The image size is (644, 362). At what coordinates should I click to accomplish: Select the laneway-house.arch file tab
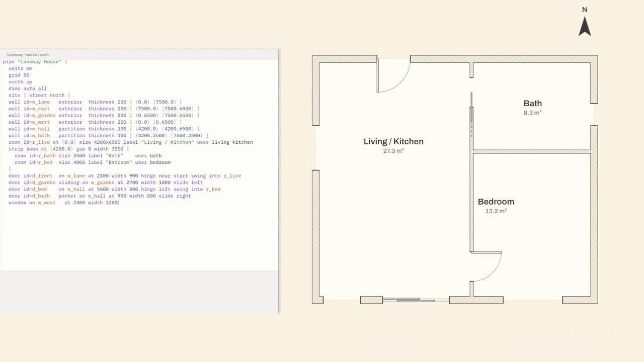point(28,54)
